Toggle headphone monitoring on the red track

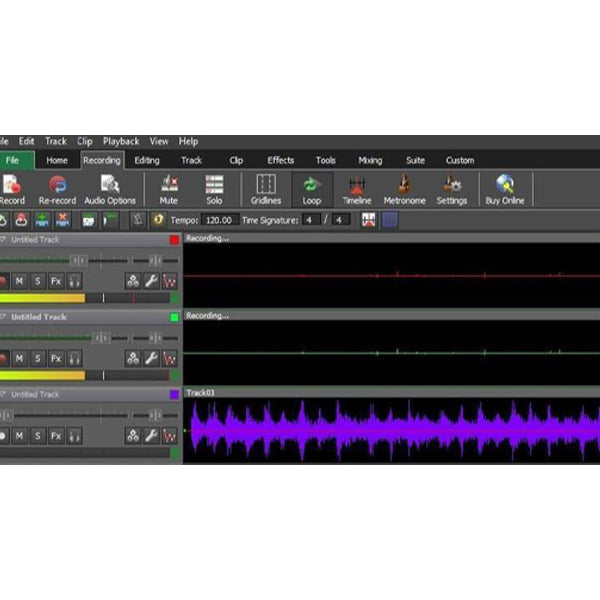click(75, 281)
